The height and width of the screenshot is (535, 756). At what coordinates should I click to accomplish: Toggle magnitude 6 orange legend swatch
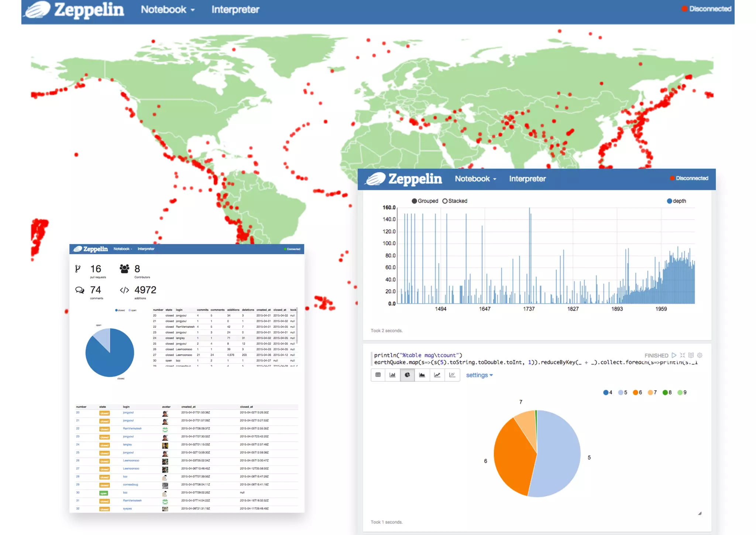tap(635, 392)
